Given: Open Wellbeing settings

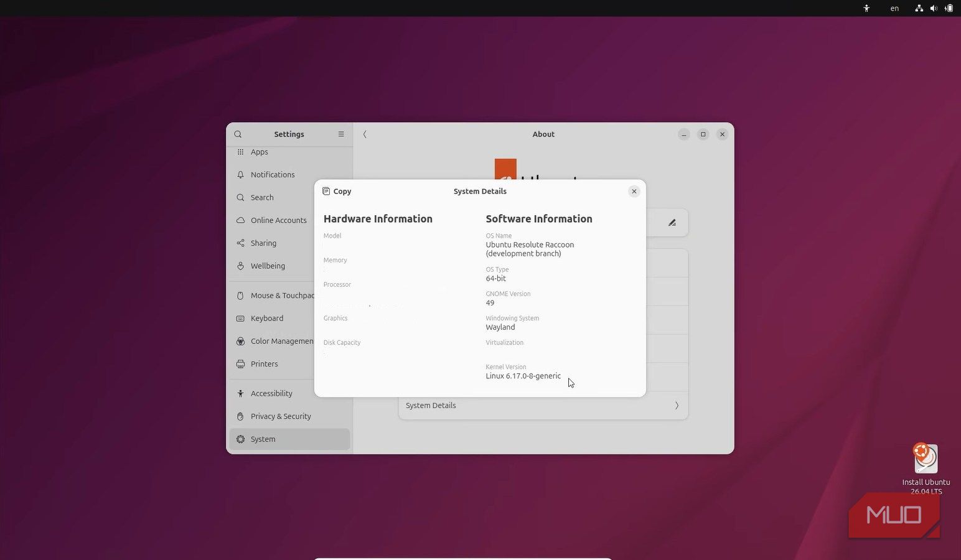Looking at the screenshot, I should pos(289,266).
